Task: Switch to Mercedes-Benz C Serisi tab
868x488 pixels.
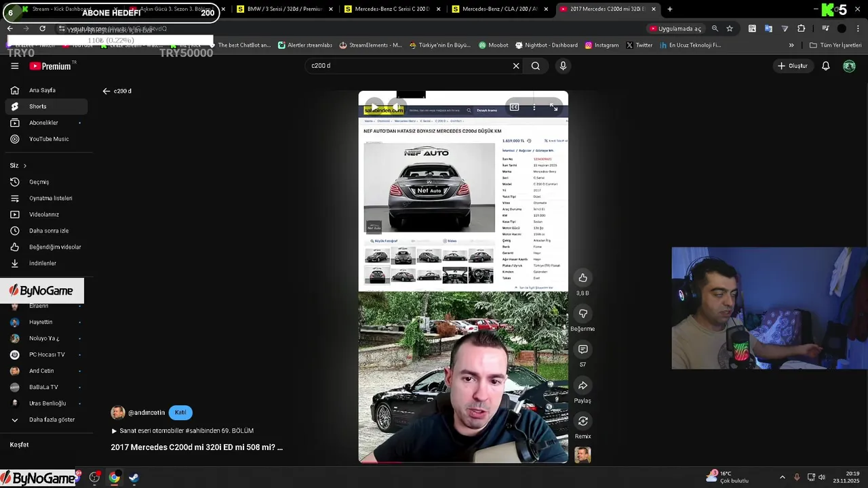Action: 393,9
